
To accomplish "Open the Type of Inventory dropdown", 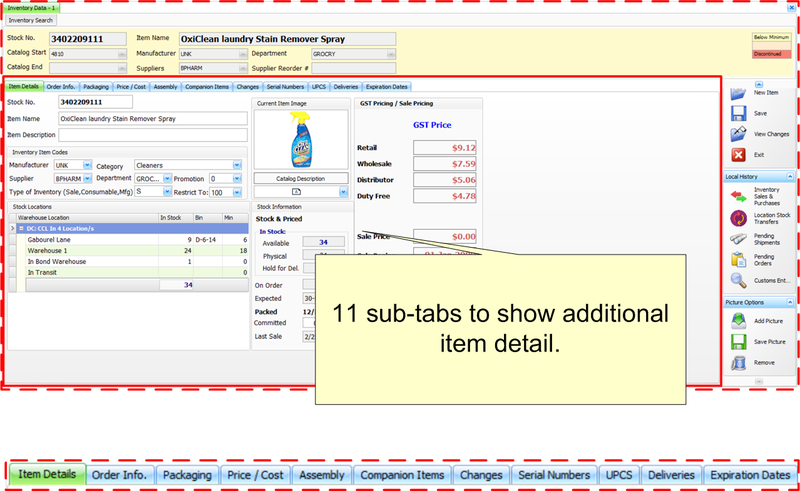I will point(167,191).
